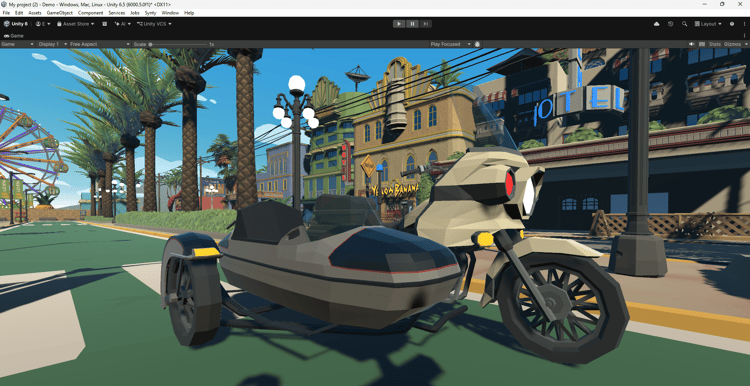Image resolution: width=750 pixels, height=386 pixels.
Task: Open the Unity VCS button
Action: point(154,24)
